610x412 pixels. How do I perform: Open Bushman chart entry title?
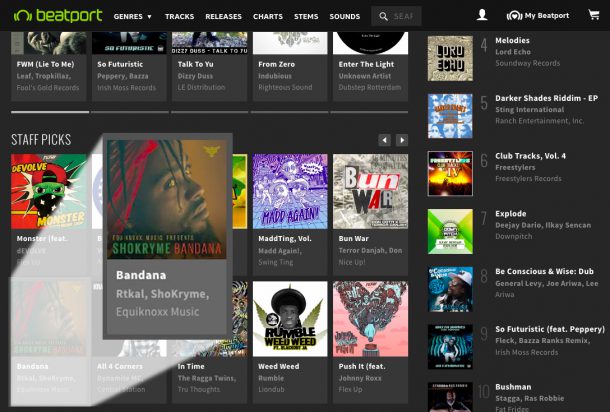coord(513,387)
